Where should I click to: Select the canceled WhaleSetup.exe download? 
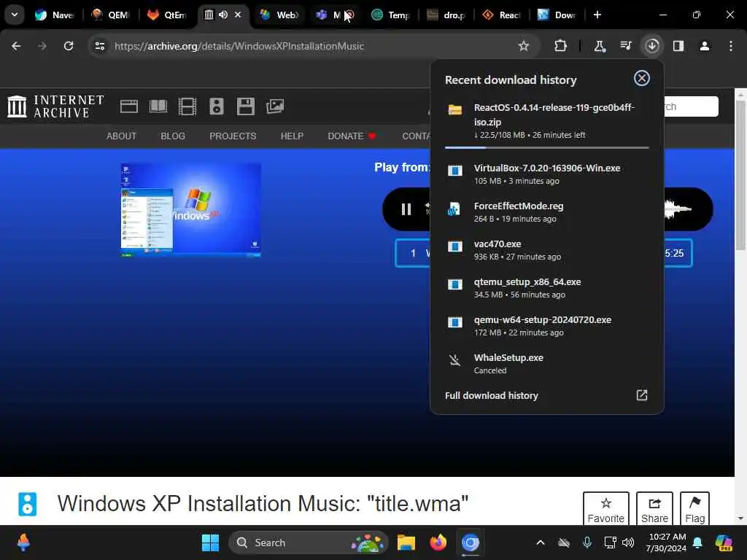coord(546,363)
